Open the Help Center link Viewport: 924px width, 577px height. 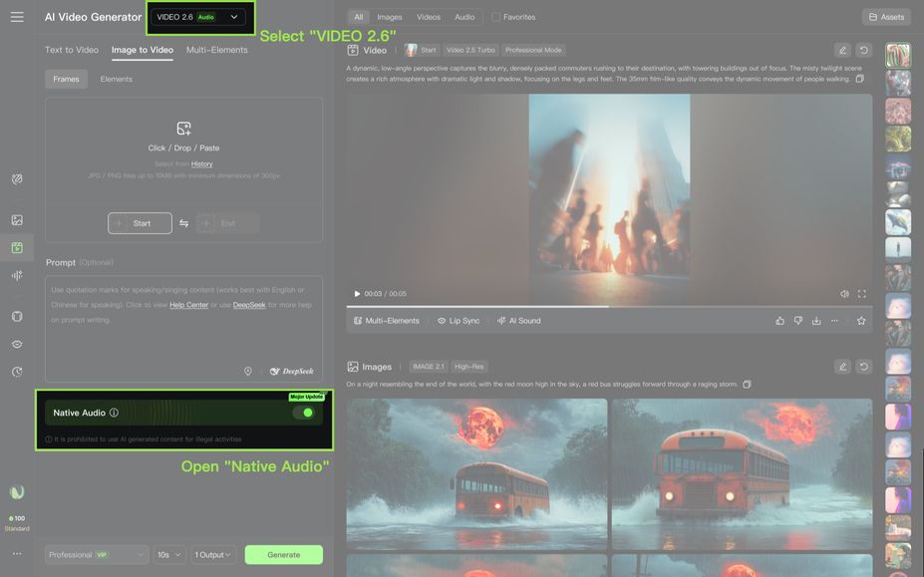[188, 305]
